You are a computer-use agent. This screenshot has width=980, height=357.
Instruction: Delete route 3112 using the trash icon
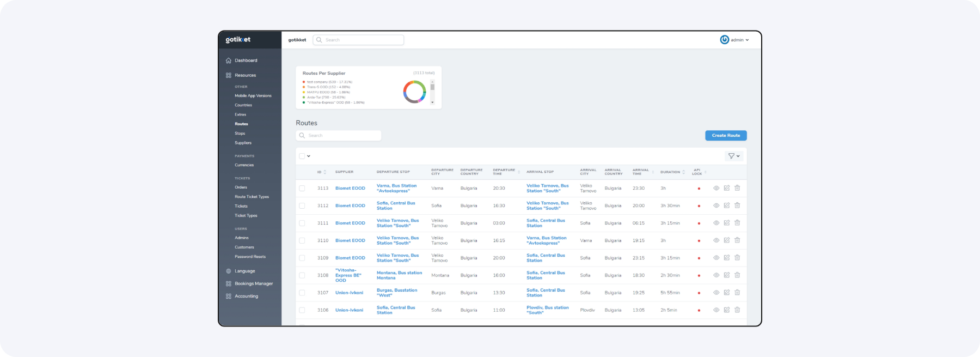737,205
